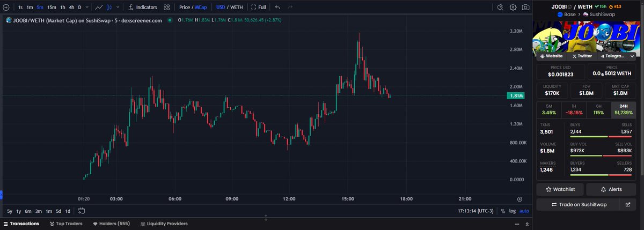
Task: Toggle log scale mode
Action: point(512,211)
